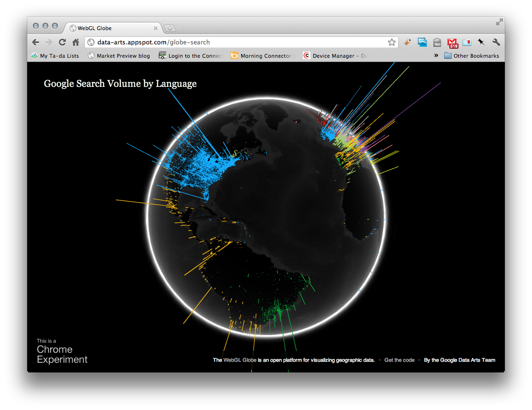Toggle the pushpin extension icon
The image size is (532, 410).
click(x=481, y=42)
